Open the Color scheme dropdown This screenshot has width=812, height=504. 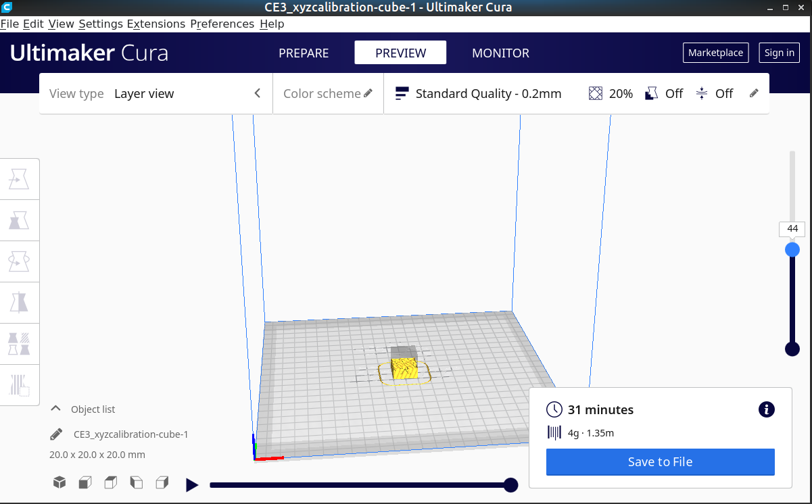pos(328,93)
